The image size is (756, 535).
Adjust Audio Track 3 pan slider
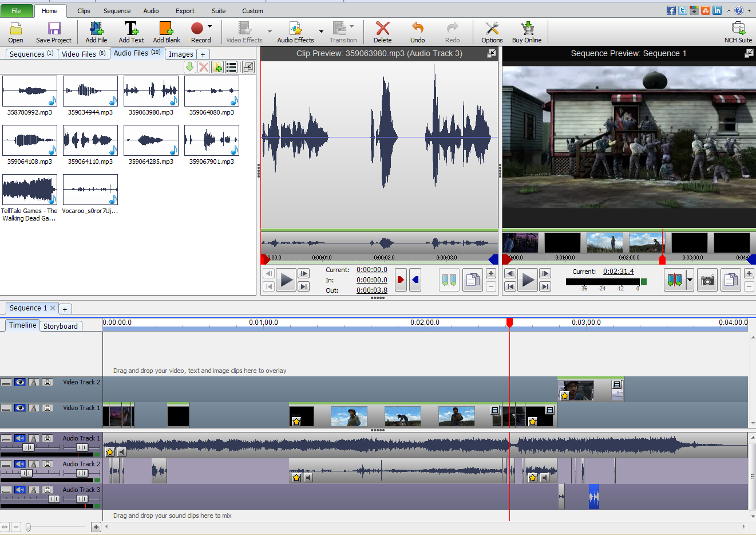coord(82,499)
